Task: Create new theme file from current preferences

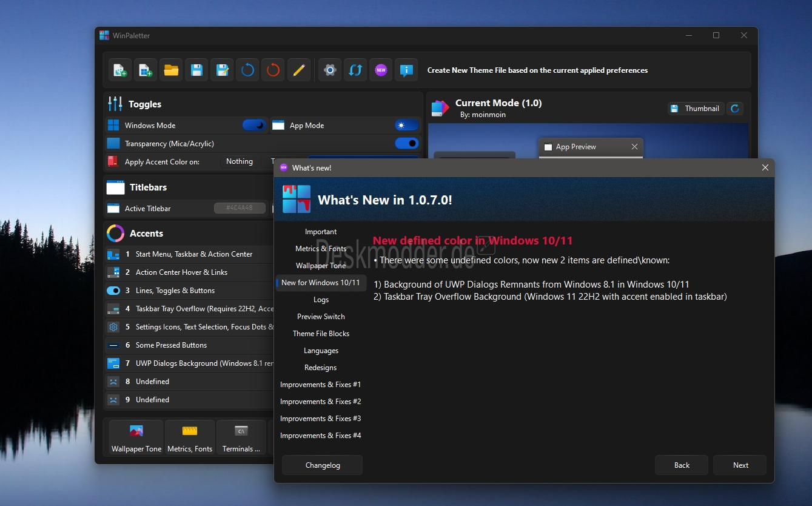Action: [120, 70]
